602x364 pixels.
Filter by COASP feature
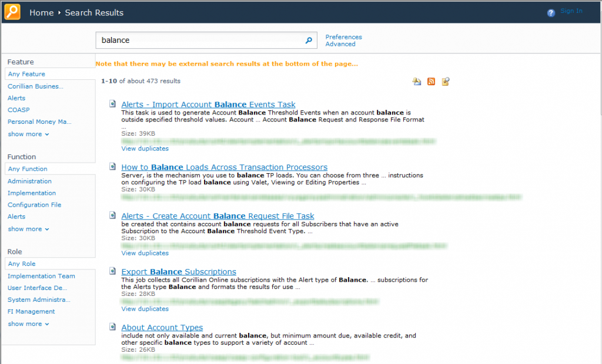click(x=18, y=110)
